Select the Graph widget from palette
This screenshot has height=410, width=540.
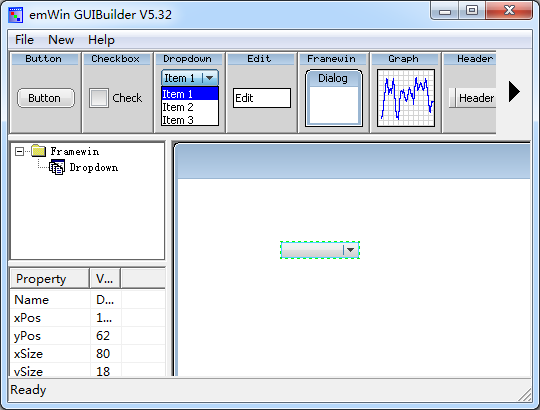click(x=406, y=92)
